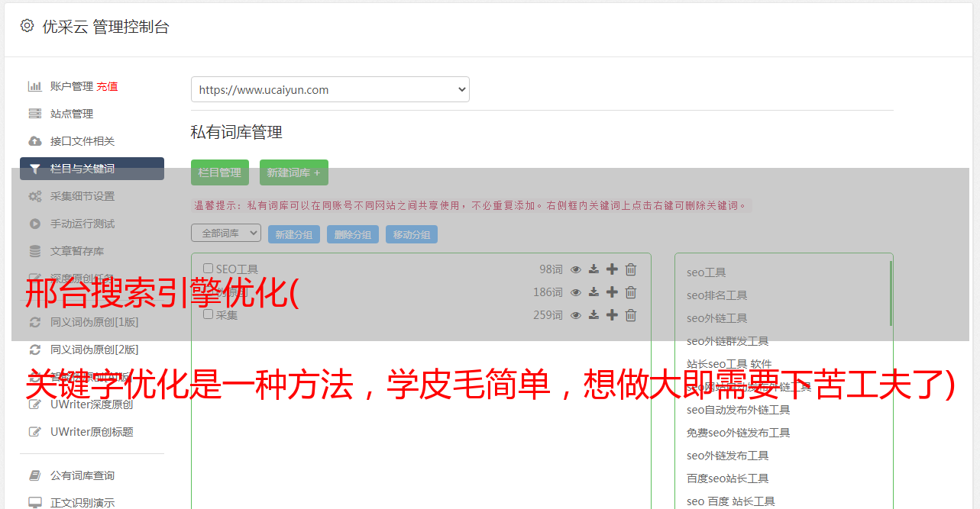Click the plus icon on the 采集 row

point(612,315)
